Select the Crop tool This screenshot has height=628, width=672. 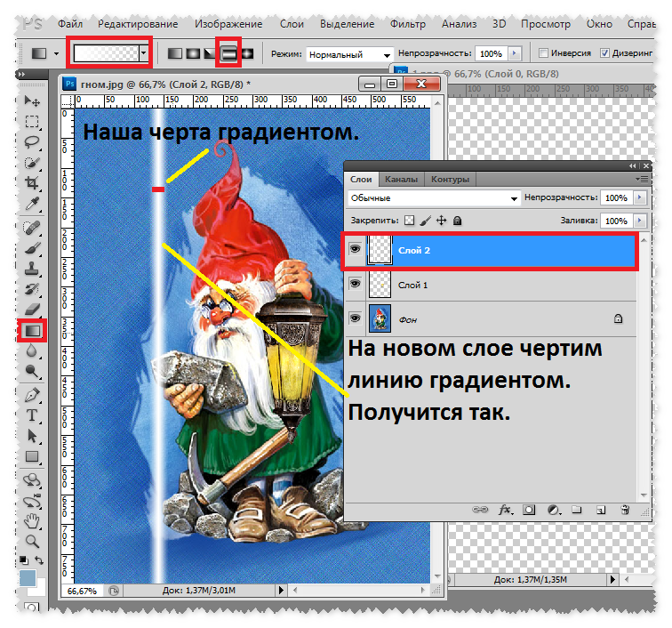point(32,183)
